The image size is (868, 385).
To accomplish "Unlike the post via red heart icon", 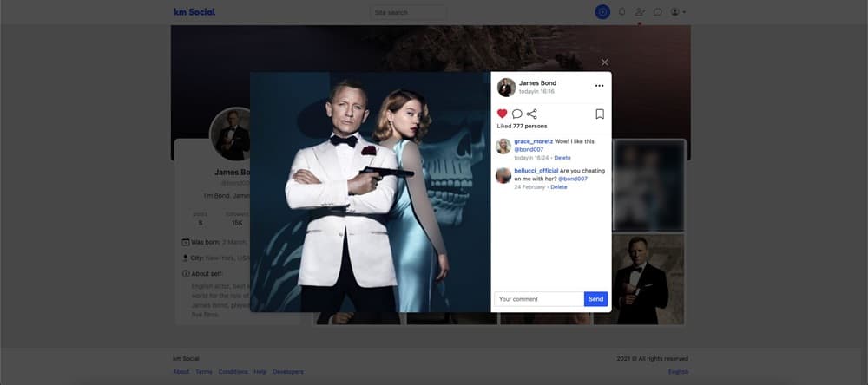I will 502,114.
